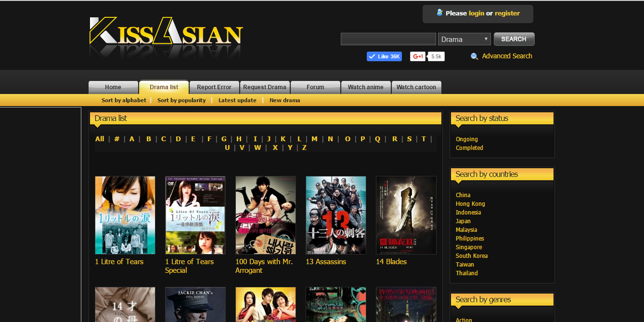Select the Drama list tab
Viewport: 644px width, 322px height.
[x=164, y=87]
